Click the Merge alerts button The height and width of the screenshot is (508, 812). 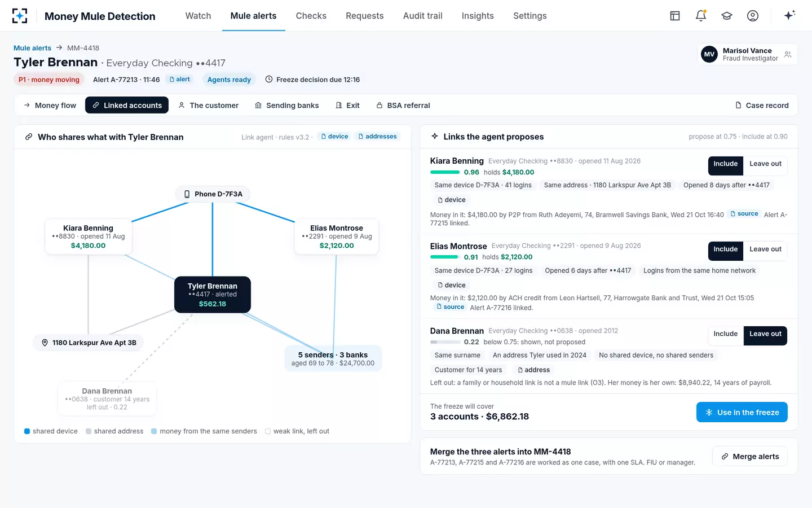750,457
